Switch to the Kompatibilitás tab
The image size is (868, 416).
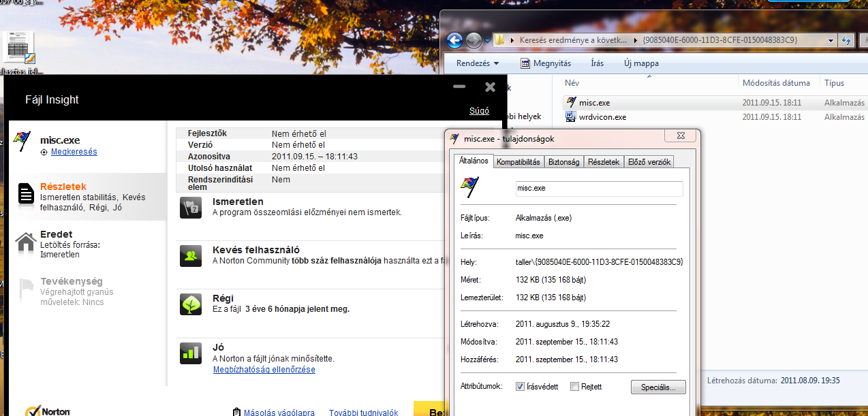click(x=518, y=162)
